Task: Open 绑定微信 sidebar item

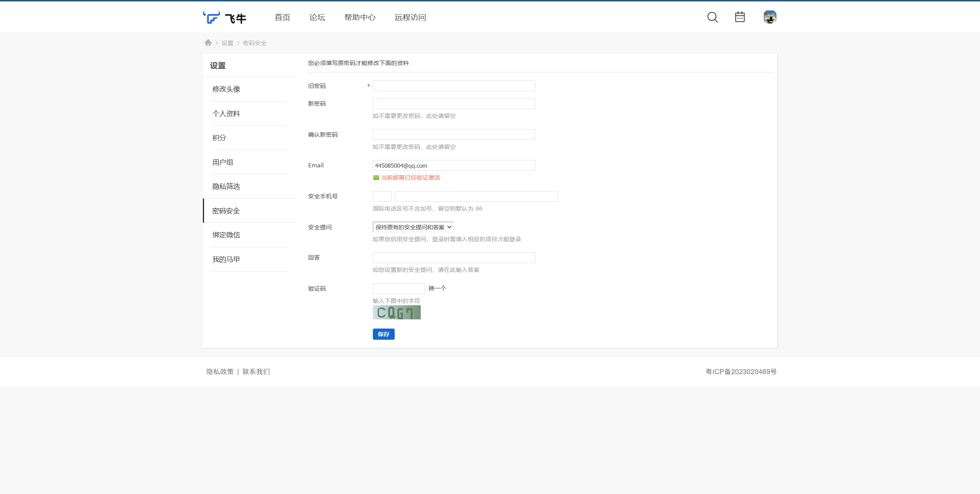Action: pyautogui.click(x=226, y=235)
